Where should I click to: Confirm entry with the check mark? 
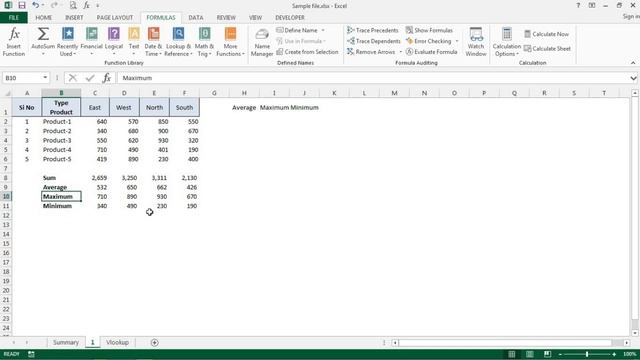[90, 78]
